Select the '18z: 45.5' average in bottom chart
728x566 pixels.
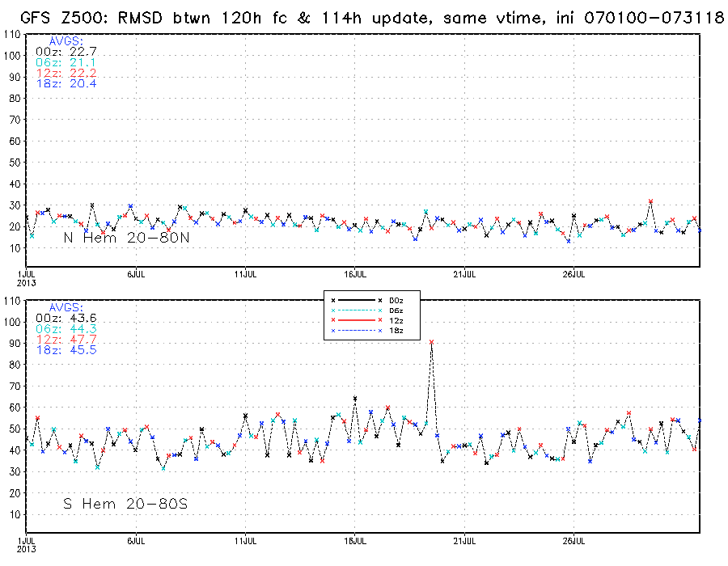[x=66, y=350]
